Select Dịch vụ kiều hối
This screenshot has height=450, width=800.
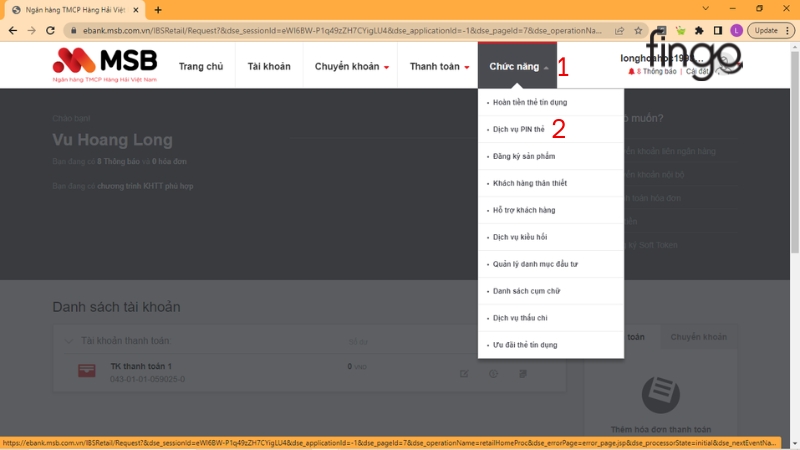[551, 237]
